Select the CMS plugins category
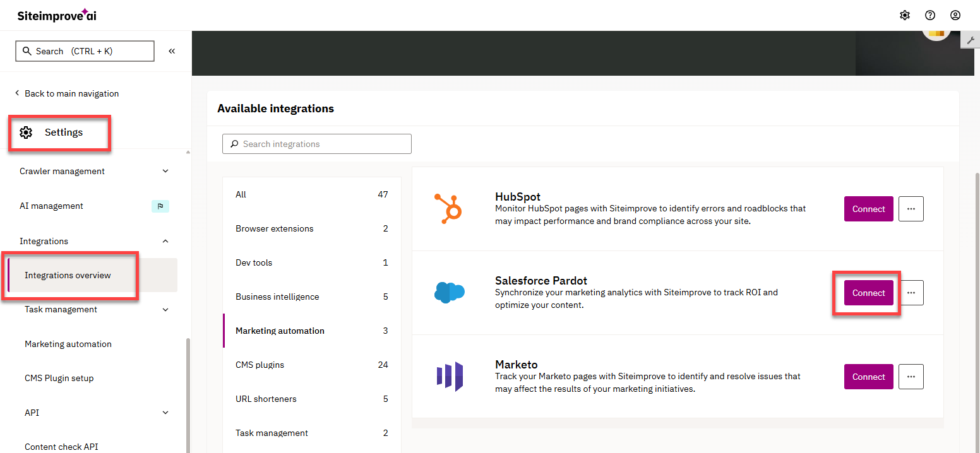The height and width of the screenshot is (453, 980). [260, 364]
